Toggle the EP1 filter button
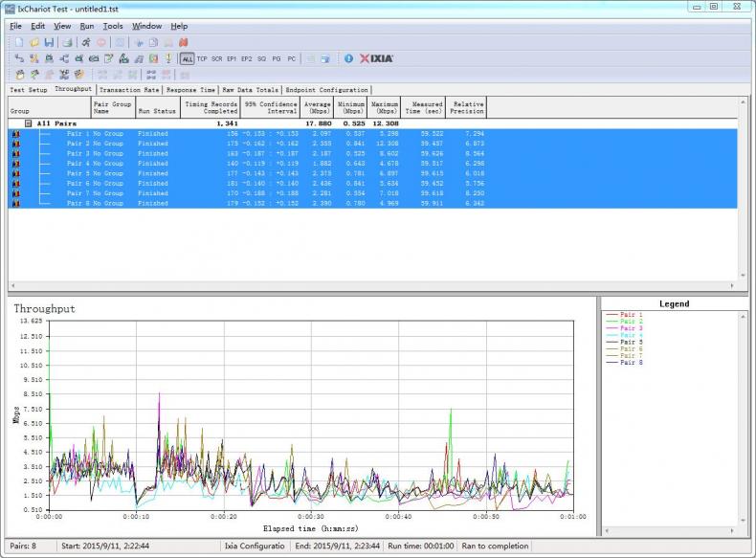 coord(232,58)
